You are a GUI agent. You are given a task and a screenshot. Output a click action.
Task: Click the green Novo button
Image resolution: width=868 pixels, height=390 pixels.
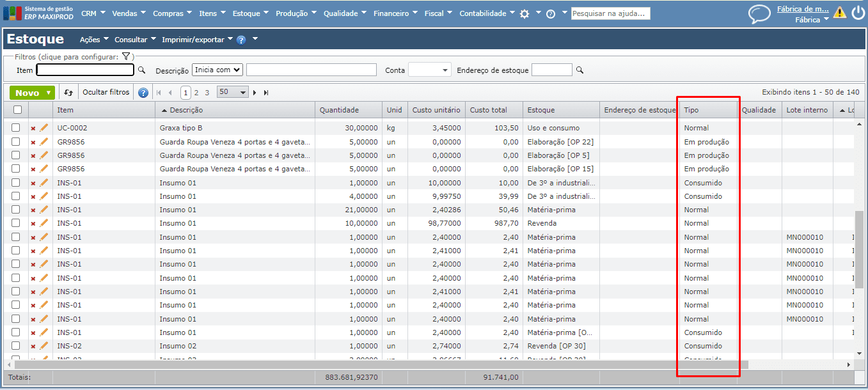point(32,93)
